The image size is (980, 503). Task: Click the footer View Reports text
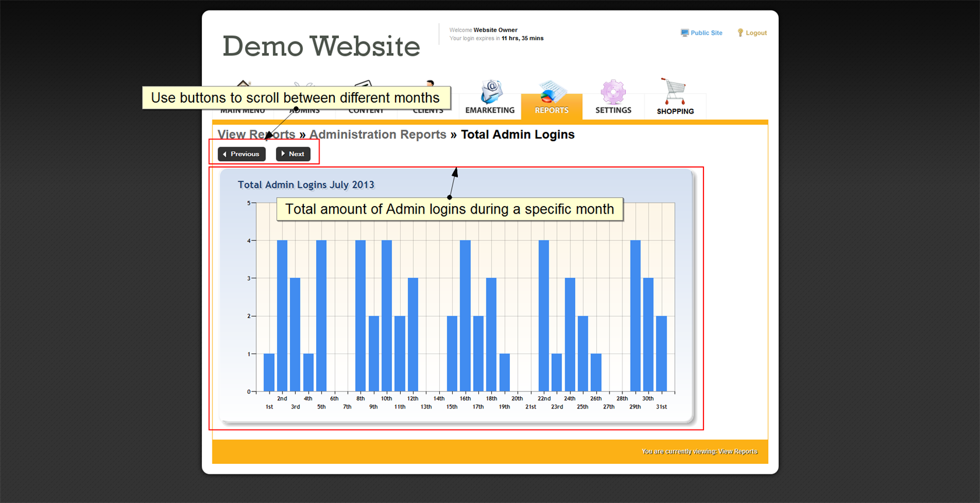[x=737, y=452]
